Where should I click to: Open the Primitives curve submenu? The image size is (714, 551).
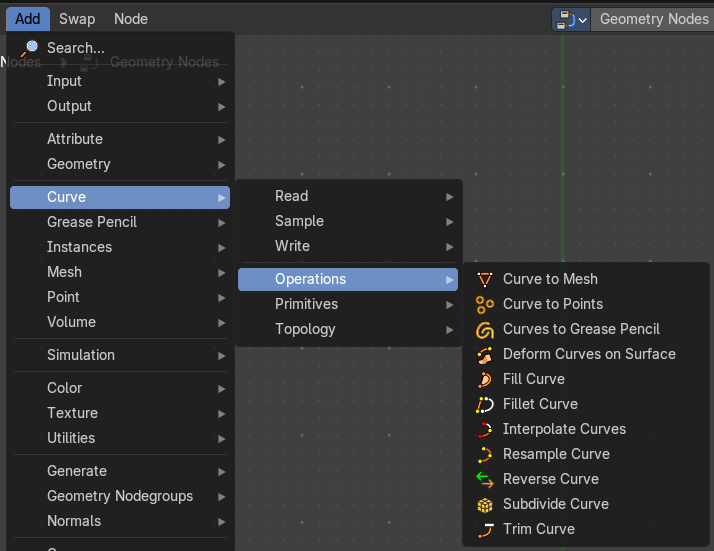348,304
